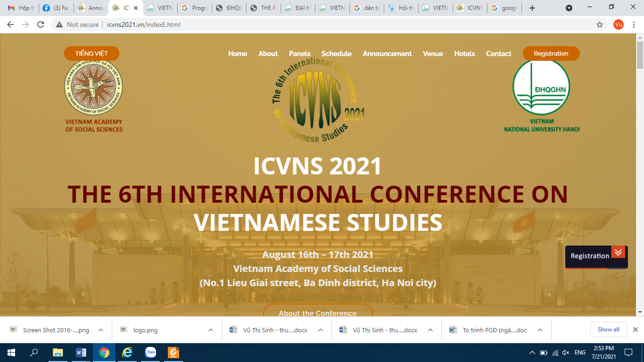Click the scrollbar down arrow
Image resolution: width=644 pixels, height=362 pixels.
[x=640, y=312]
